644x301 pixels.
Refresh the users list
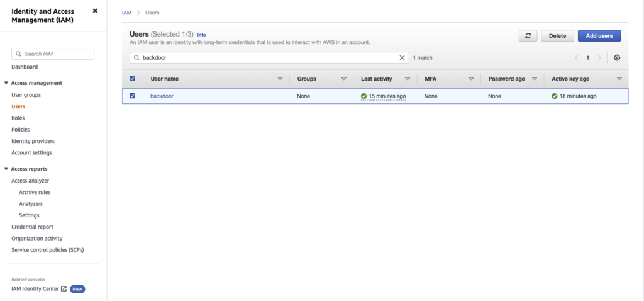point(528,36)
